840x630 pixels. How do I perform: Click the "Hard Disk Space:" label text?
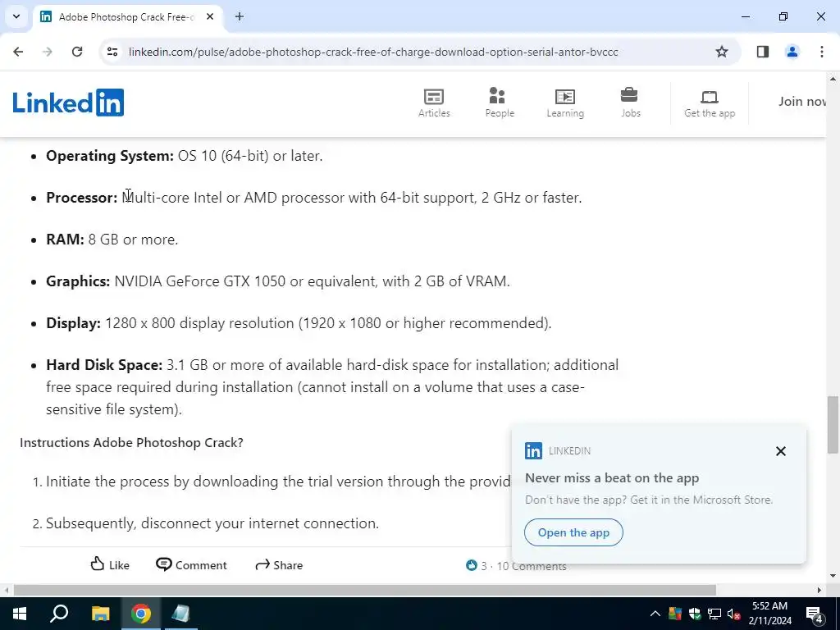pos(104,365)
